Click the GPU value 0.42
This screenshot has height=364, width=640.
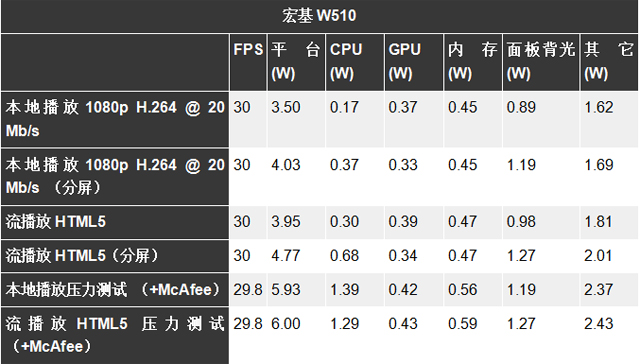click(403, 290)
